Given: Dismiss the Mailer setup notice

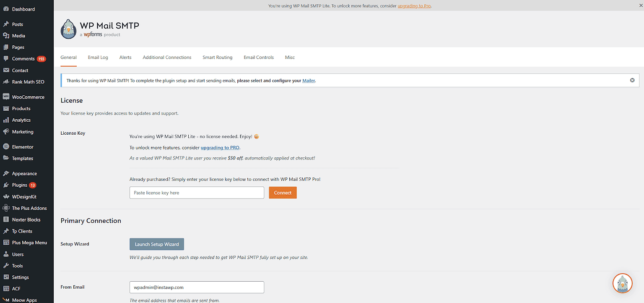Looking at the screenshot, I should pos(632,80).
